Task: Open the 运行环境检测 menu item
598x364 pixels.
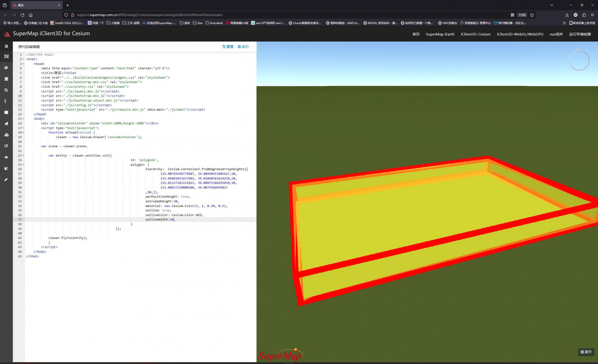Action: click(x=580, y=34)
